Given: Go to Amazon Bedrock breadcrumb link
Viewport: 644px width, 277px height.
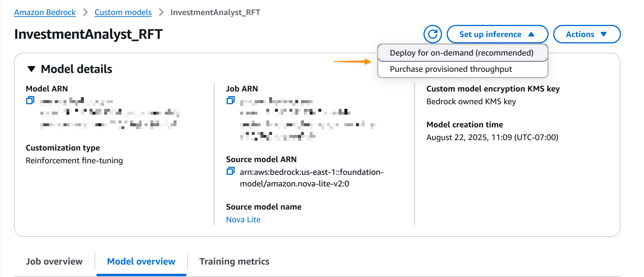Looking at the screenshot, I should [x=45, y=12].
